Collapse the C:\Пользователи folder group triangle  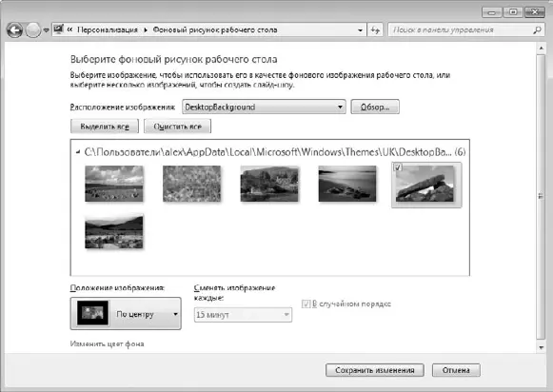pyautogui.click(x=78, y=152)
